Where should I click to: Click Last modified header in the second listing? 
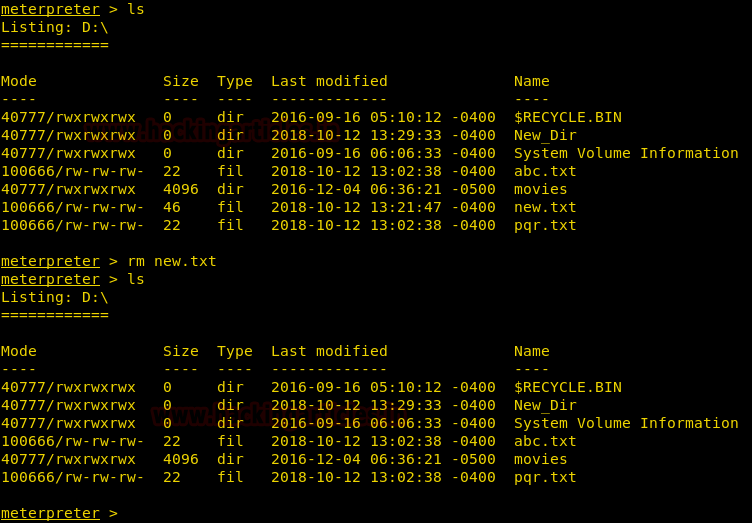click(x=329, y=351)
